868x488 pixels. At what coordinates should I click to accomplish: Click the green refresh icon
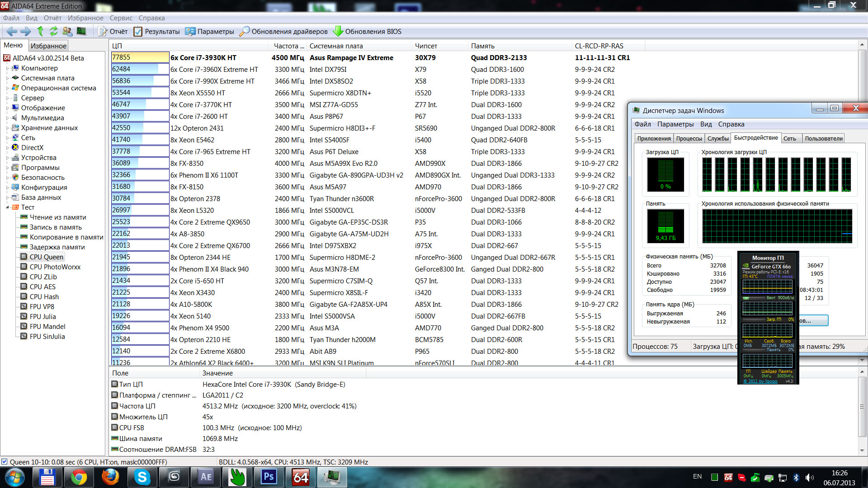point(54,31)
